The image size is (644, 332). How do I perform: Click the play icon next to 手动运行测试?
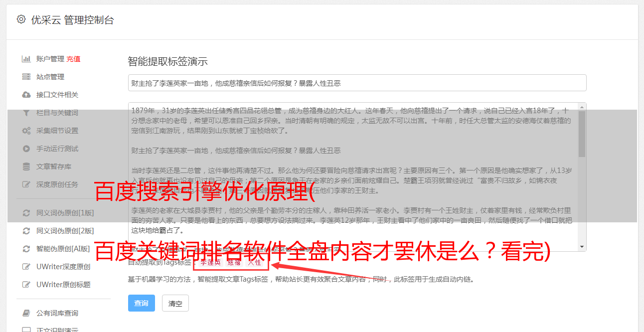[26, 149]
